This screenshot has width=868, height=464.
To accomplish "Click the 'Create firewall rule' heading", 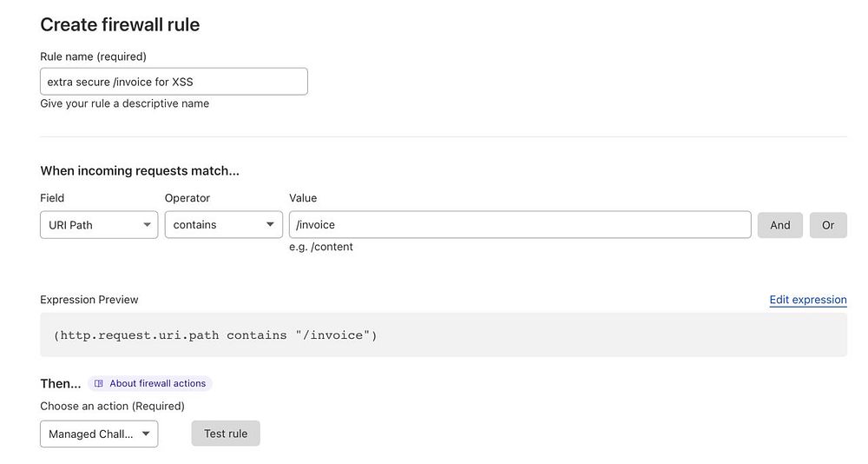I will pyautogui.click(x=120, y=24).
